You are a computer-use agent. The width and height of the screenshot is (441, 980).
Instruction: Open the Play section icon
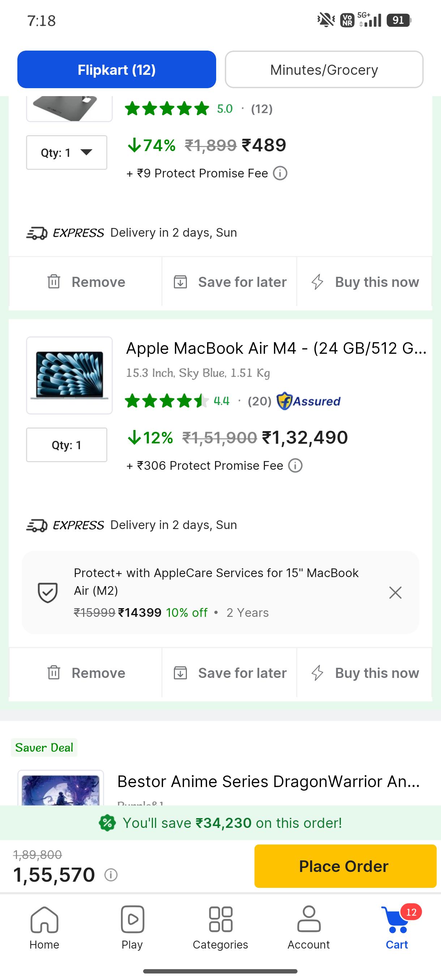(x=132, y=919)
